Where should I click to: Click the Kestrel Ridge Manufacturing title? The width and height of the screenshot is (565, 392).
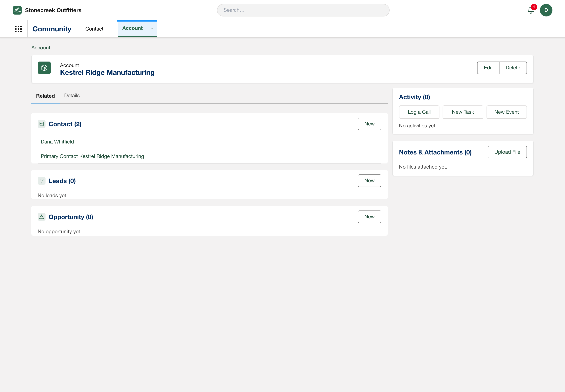(107, 73)
